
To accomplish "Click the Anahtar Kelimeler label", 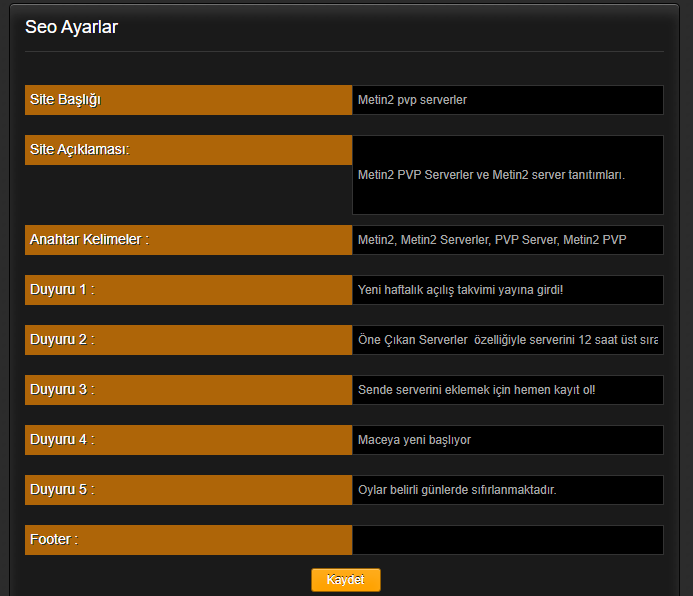I will point(189,240).
